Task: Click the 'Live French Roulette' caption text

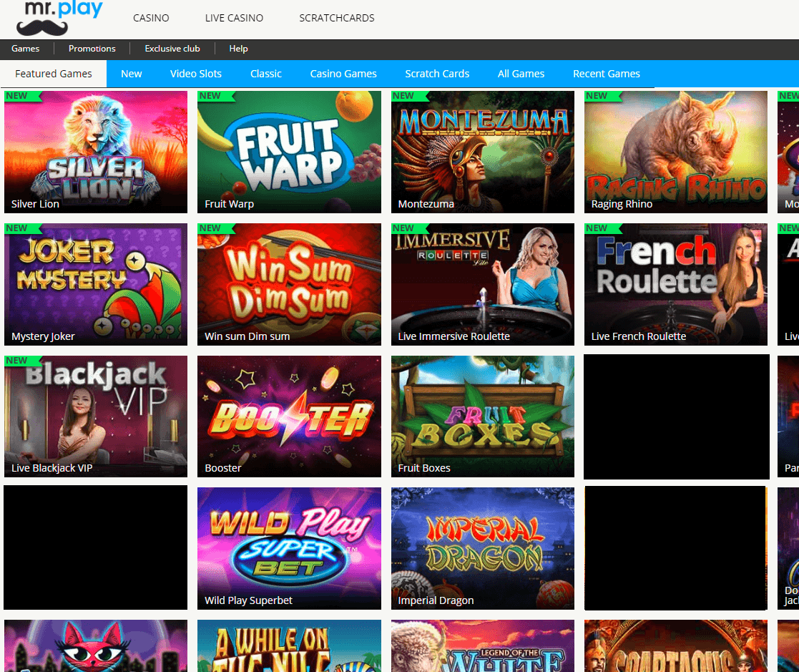Action: point(639,336)
